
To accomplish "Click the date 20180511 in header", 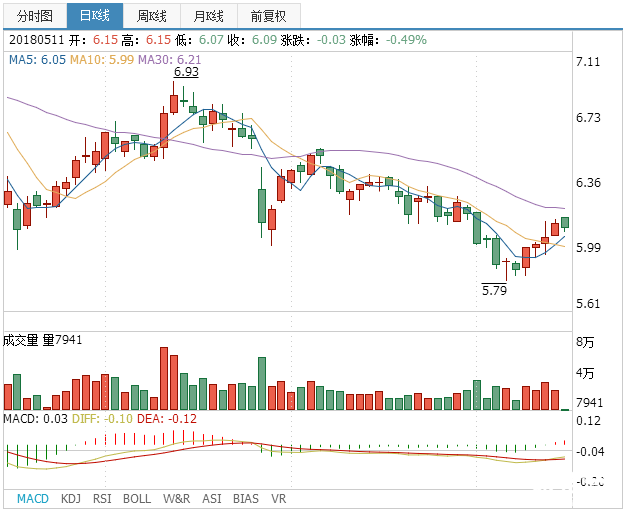I will pos(36,40).
